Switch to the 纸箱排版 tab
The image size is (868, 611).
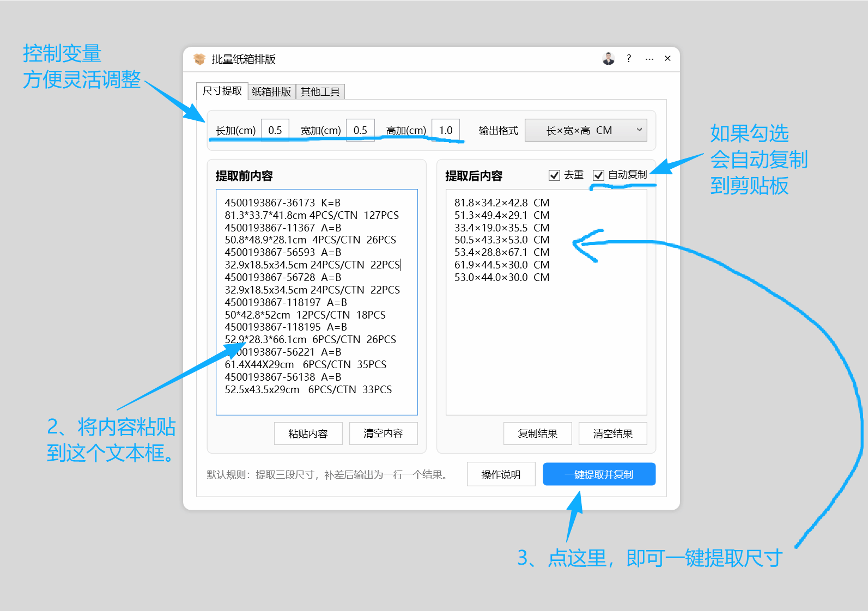click(271, 91)
